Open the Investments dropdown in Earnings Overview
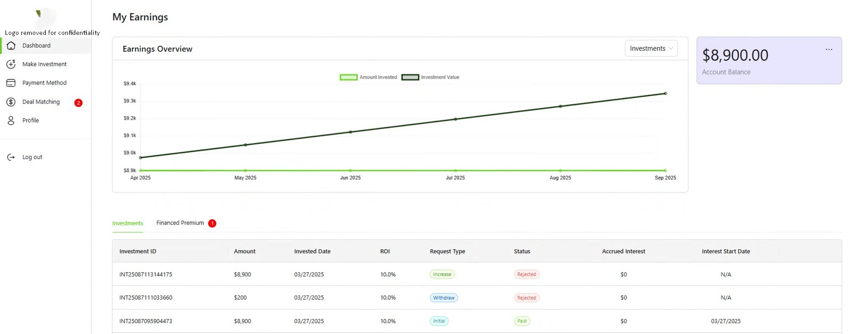This screenshot has height=334, width=868. pyautogui.click(x=651, y=48)
